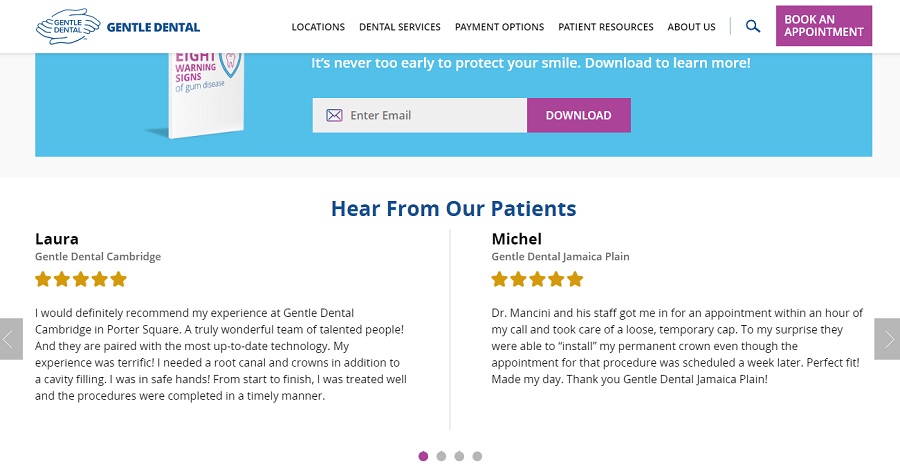Select the first carousel dot
The width and height of the screenshot is (900, 475).
point(423,456)
